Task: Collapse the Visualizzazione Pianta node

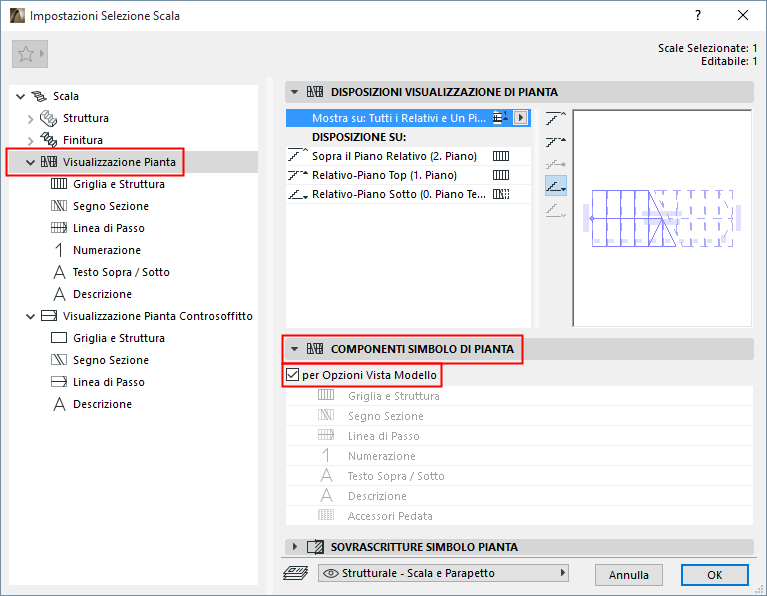Action: (x=30, y=162)
